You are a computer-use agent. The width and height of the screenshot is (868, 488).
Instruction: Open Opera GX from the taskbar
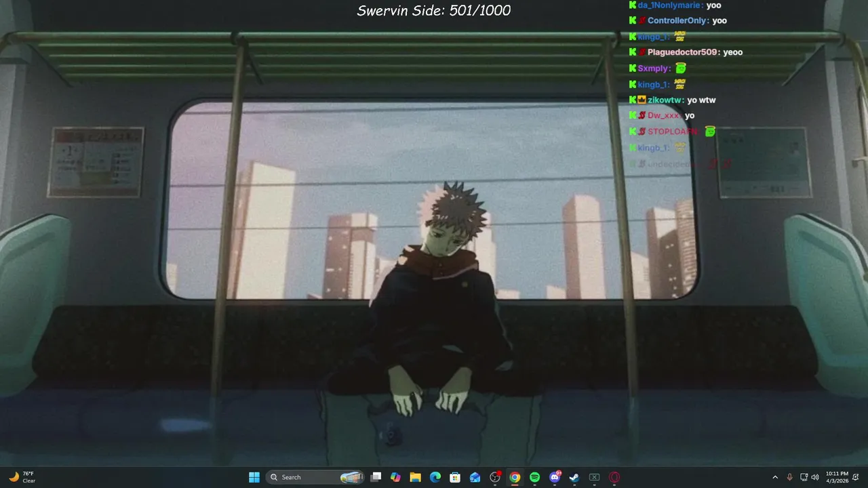click(x=614, y=477)
